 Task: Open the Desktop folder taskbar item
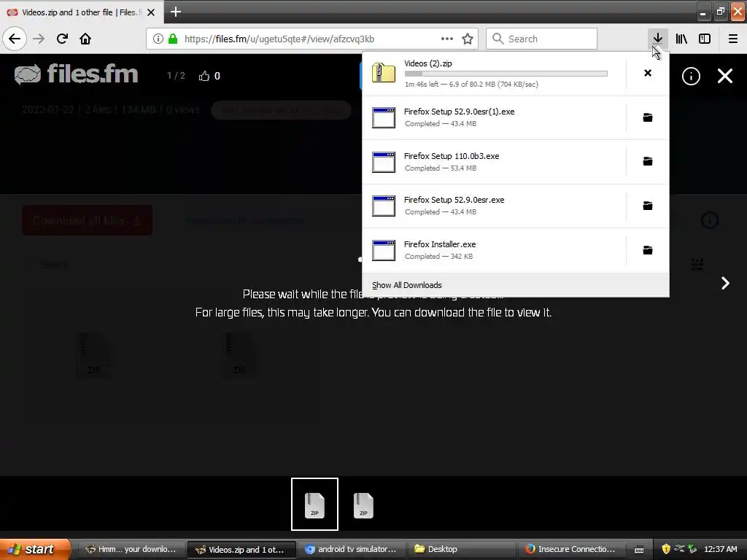(461, 549)
